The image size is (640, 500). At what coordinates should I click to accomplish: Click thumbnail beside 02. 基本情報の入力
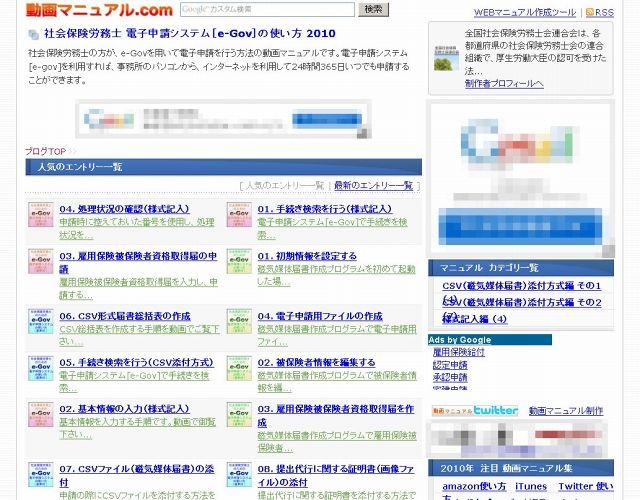coord(40,414)
